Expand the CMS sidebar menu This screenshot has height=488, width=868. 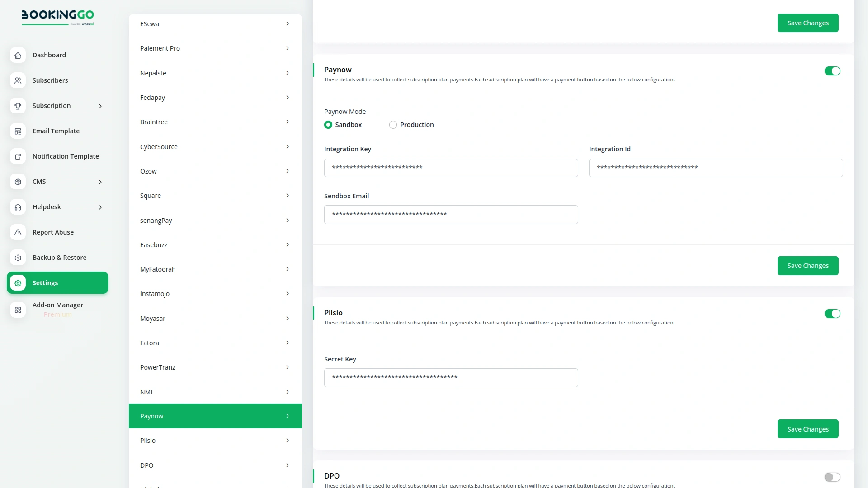(x=100, y=182)
